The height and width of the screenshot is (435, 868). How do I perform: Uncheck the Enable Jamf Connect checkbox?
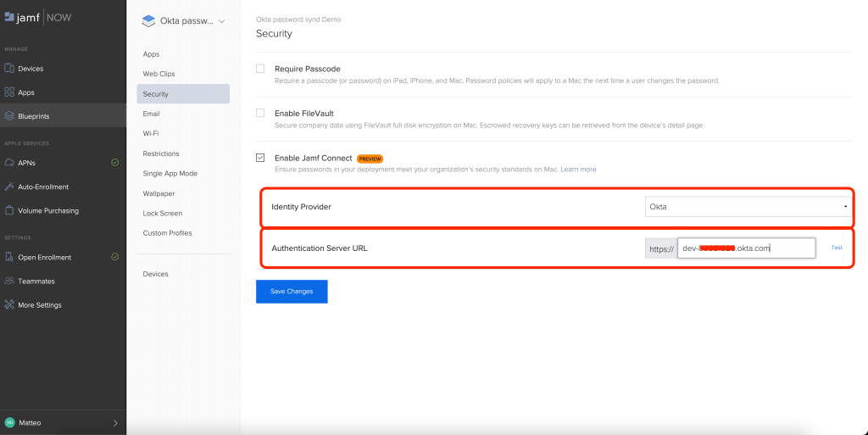click(260, 158)
